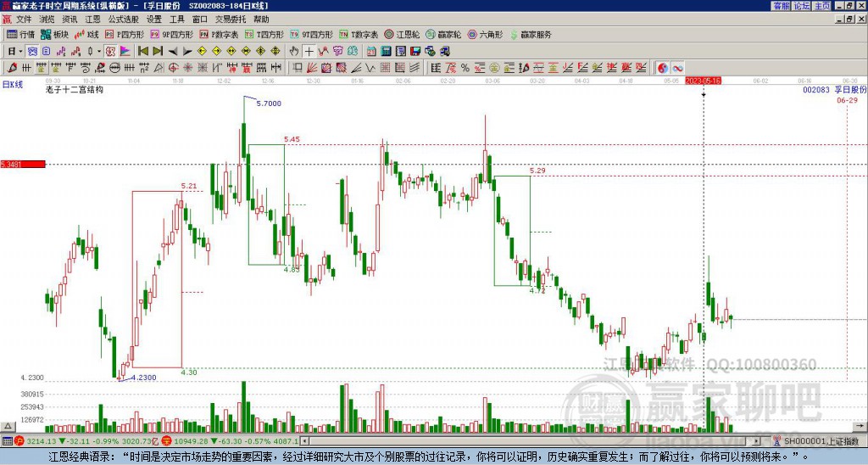Click the red flag toolbar icon
The width and height of the screenshot is (868, 465).
(125, 51)
